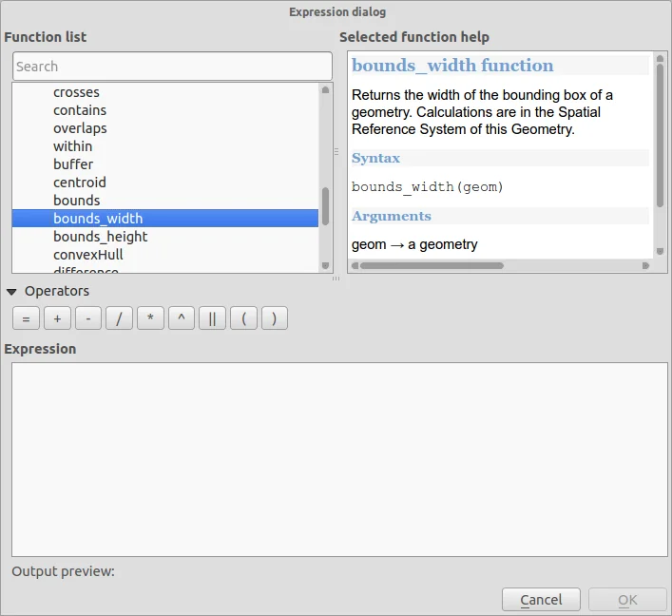
Task: Click inside the Expression text area
Action: click(x=339, y=459)
